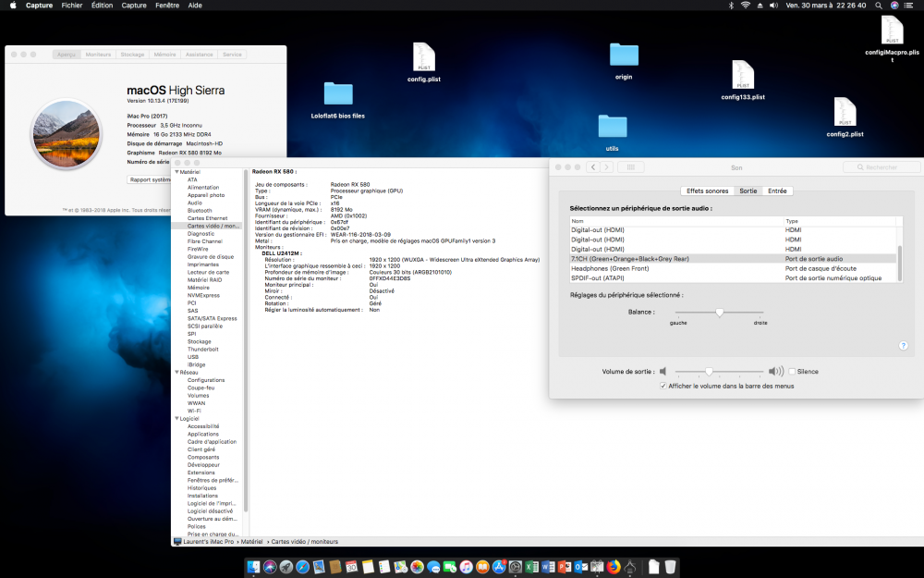Open the Aide menu
This screenshot has height=578, width=924.
(195, 6)
